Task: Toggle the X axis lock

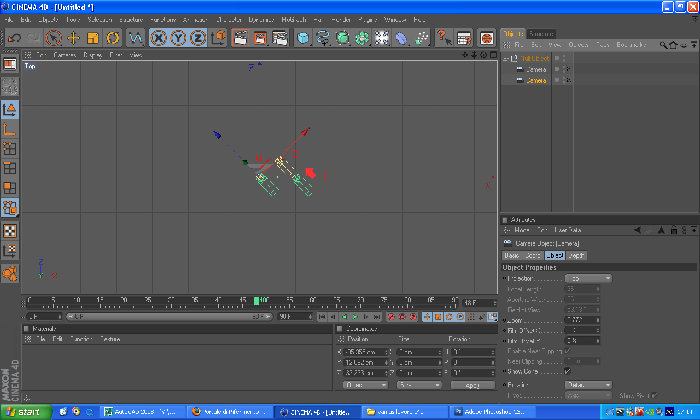Action: (158, 38)
